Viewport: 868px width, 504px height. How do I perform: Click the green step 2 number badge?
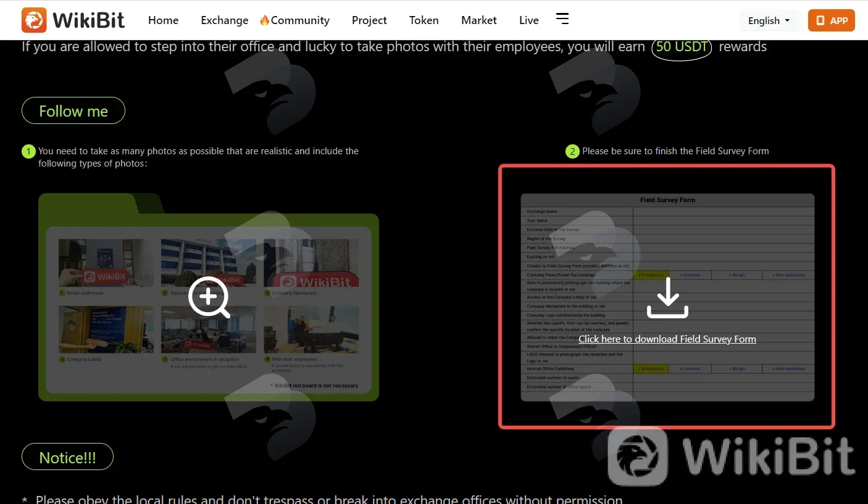(x=572, y=151)
